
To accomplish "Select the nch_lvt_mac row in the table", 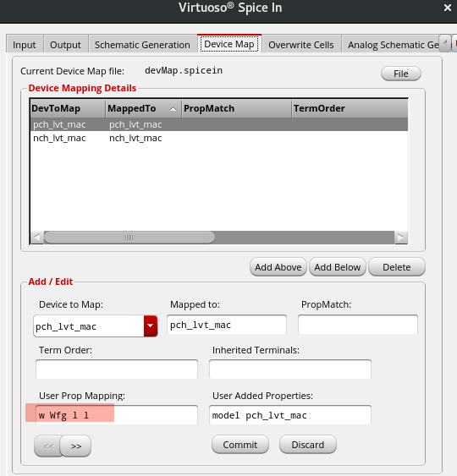I will [x=219, y=138].
